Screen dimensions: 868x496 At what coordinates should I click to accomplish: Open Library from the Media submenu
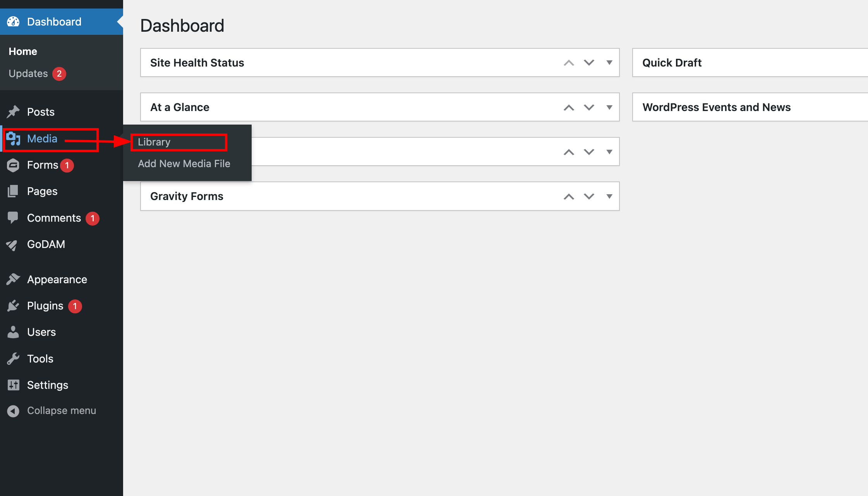point(154,142)
